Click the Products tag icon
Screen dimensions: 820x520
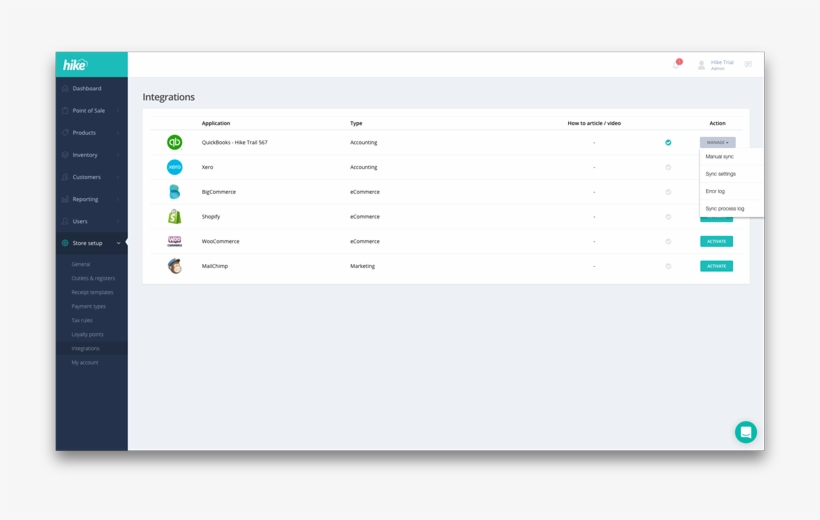[65, 132]
